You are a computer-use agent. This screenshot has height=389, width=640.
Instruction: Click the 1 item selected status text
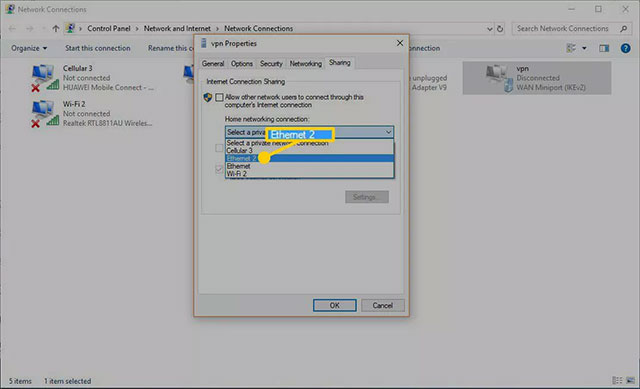[67, 381]
